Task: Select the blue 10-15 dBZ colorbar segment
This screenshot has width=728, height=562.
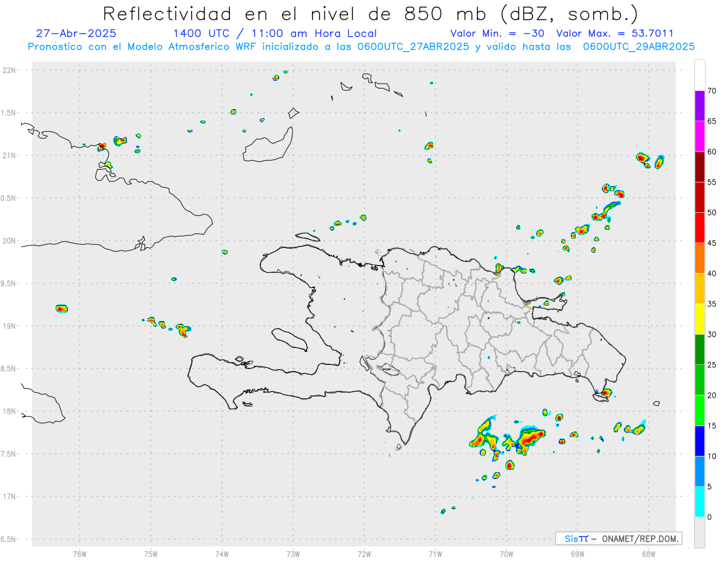Action: (699, 441)
